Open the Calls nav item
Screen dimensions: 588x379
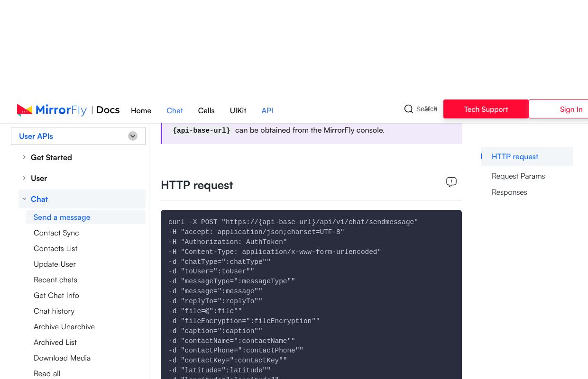(x=206, y=110)
